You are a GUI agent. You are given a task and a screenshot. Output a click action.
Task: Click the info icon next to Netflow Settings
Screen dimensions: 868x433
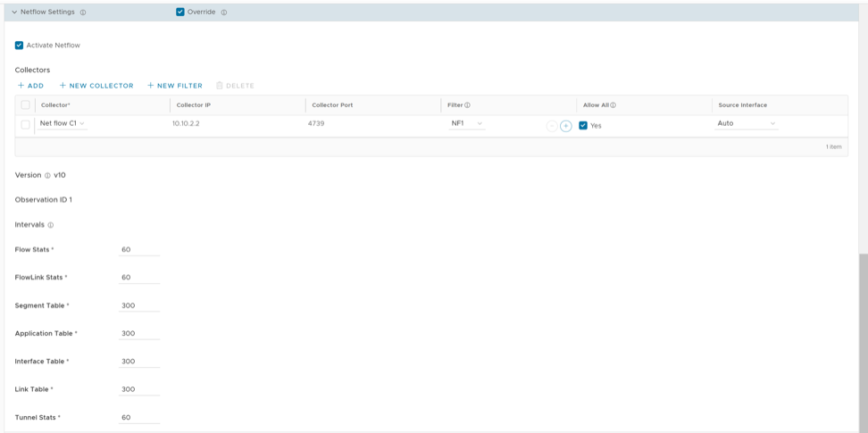click(83, 12)
